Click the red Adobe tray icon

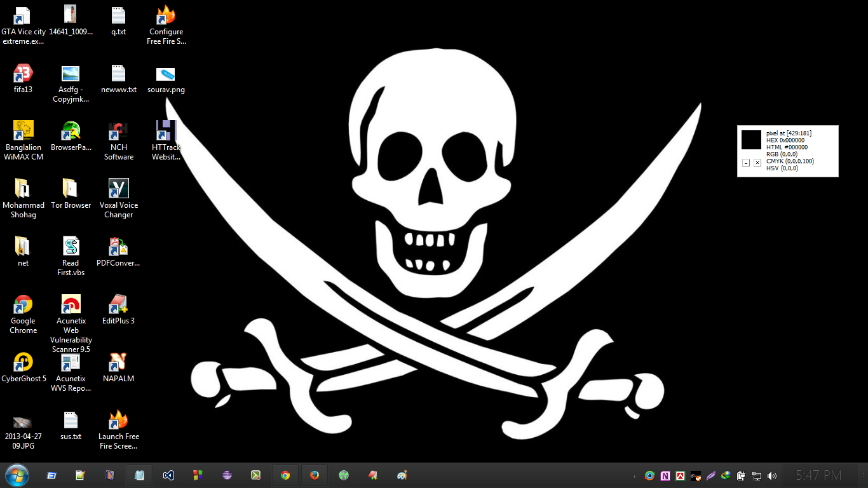point(681,475)
